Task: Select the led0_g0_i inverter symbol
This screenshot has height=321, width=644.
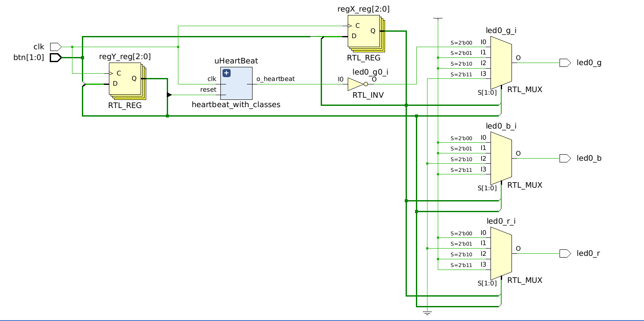Action: coord(358,84)
